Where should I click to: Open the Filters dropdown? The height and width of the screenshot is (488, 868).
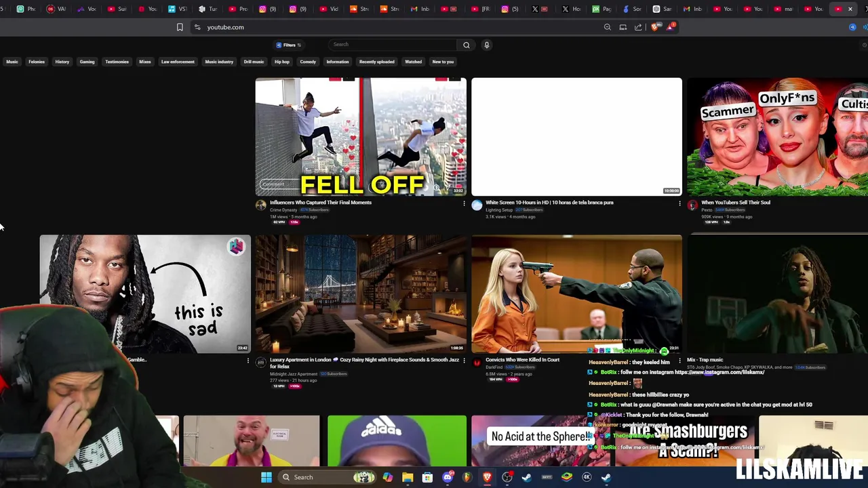click(289, 45)
